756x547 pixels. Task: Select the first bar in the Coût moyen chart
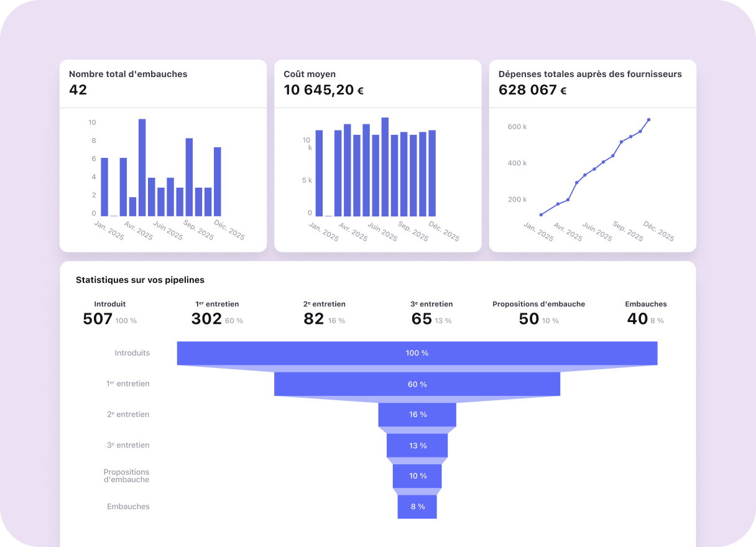[x=319, y=173]
